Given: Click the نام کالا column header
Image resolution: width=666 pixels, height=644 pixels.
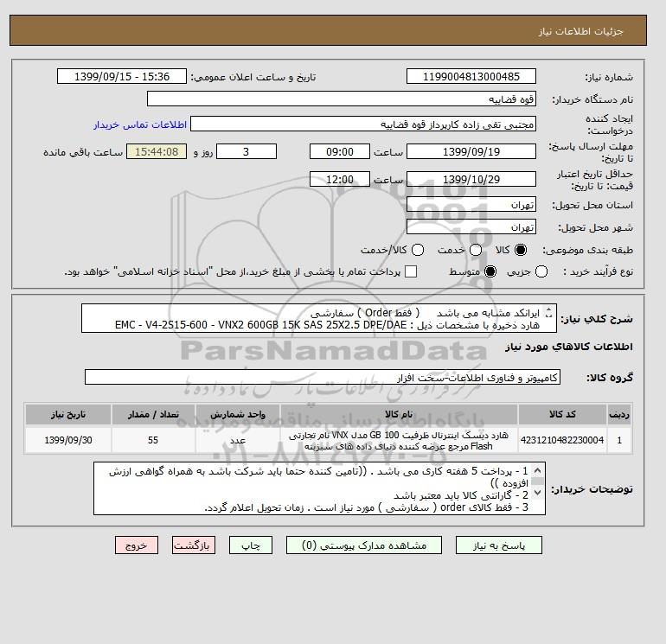Looking at the screenshot, I should [x=399, y=414].
